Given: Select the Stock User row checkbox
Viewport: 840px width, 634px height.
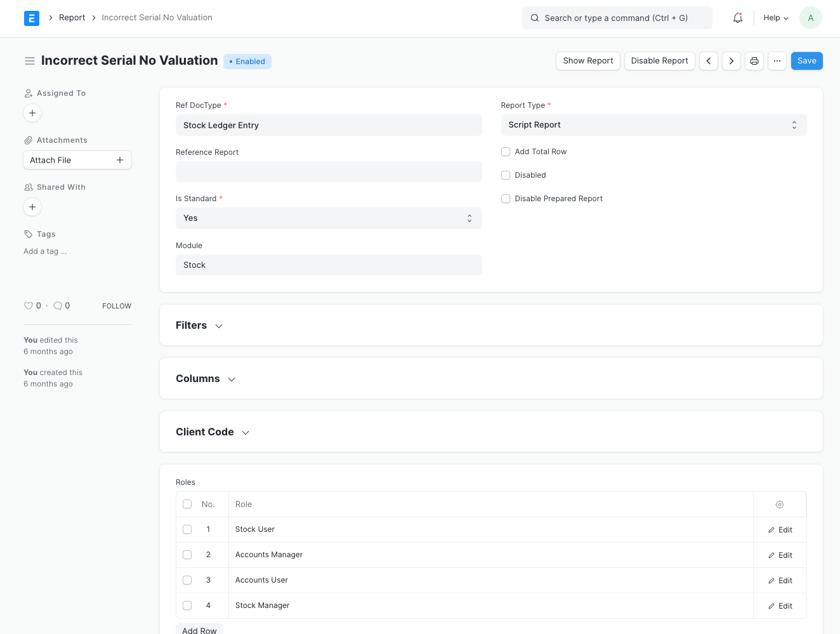Looking at the screenshot, I should (x=187, y=529).
